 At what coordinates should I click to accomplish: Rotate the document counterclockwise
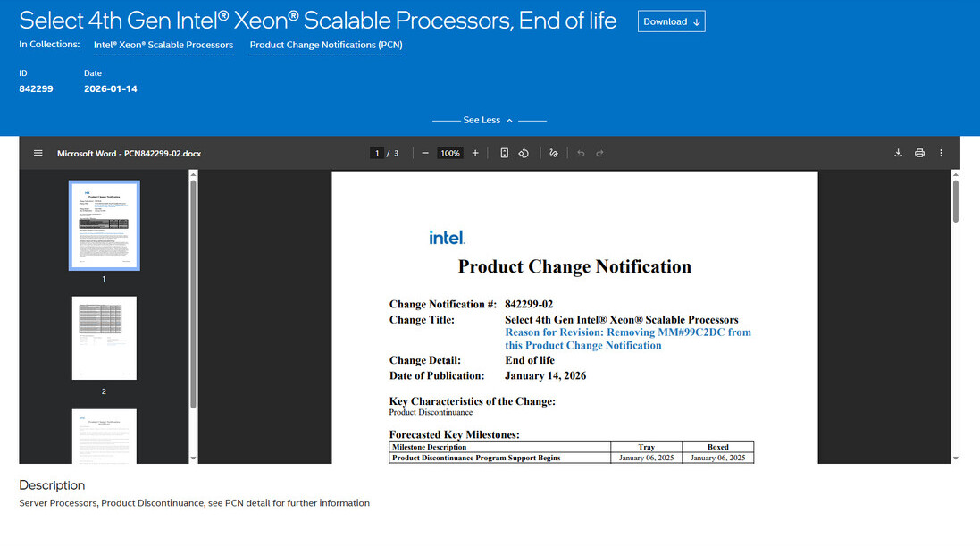524,153
